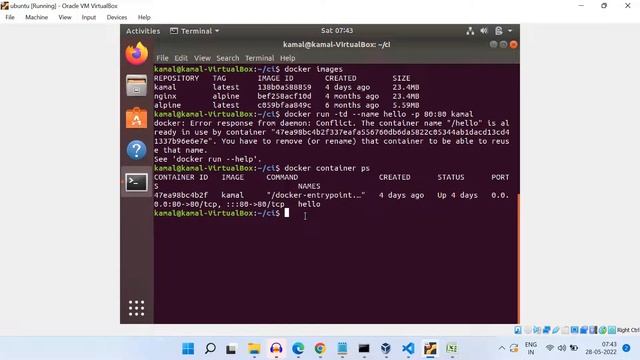Open the VirtualBox Help menu
The width and height of the screenshot is (640, 360).
pyautogui.click(x=144, y=17)
